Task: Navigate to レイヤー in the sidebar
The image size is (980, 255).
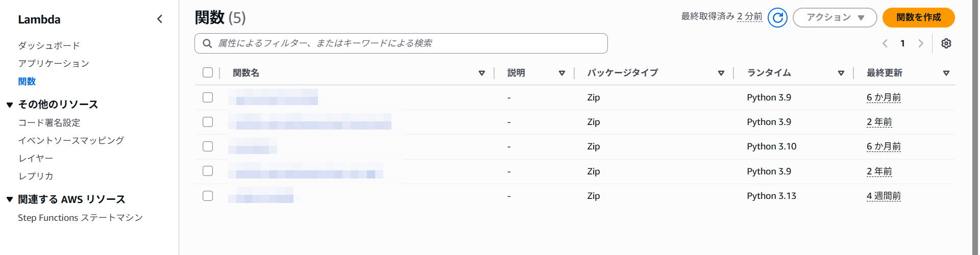Action: tap(36, 158)
